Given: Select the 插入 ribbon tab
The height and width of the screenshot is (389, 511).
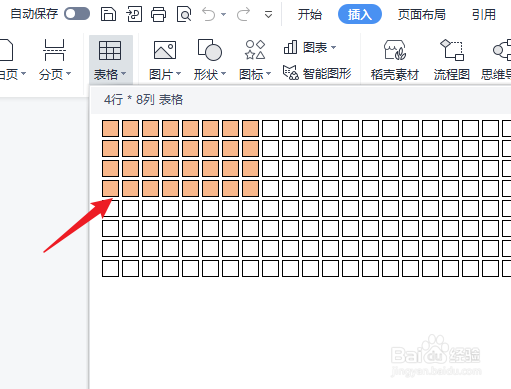Looking at the screenshot, I should (x=360, y=14).
